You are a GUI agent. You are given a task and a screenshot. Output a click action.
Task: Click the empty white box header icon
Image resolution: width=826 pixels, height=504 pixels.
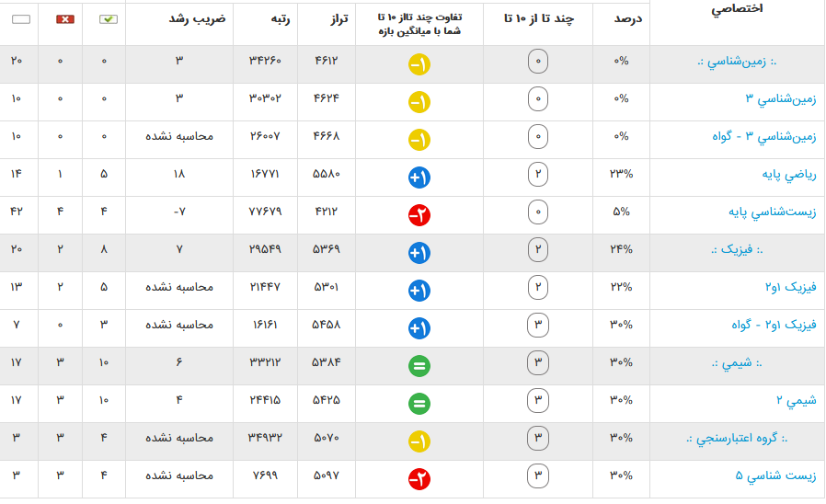click(21, 19)
